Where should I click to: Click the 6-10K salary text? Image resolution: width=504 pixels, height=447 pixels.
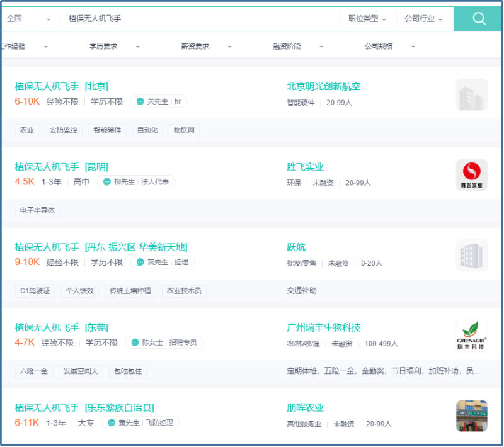[x=27, y=101]
